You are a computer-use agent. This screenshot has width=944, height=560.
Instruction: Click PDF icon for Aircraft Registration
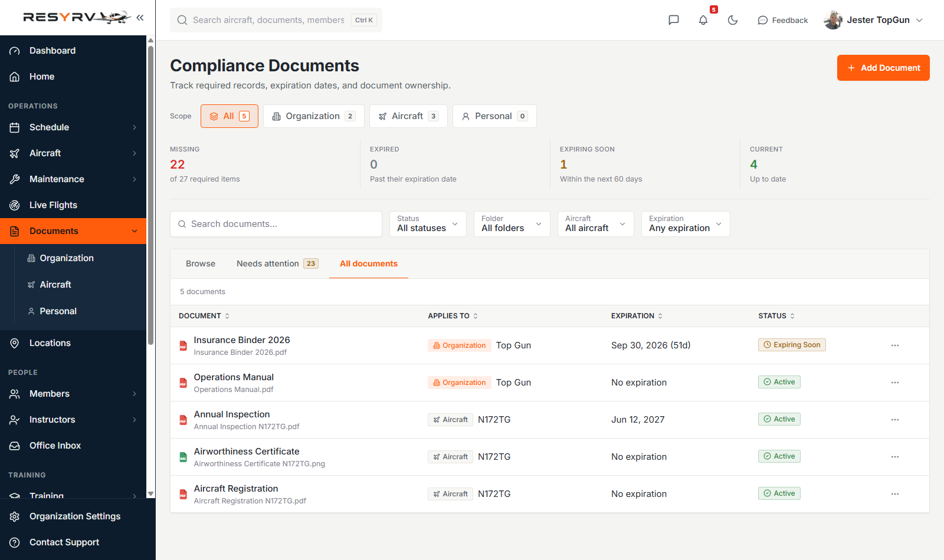[183, 494]
